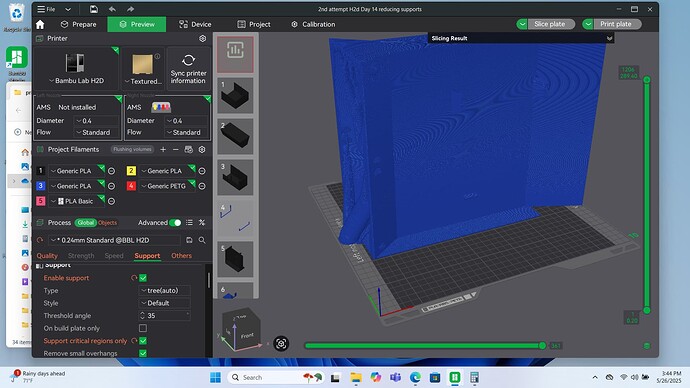Click the Print plate button
The width and height of the screenshot is (690, 388).
(617, 24)
